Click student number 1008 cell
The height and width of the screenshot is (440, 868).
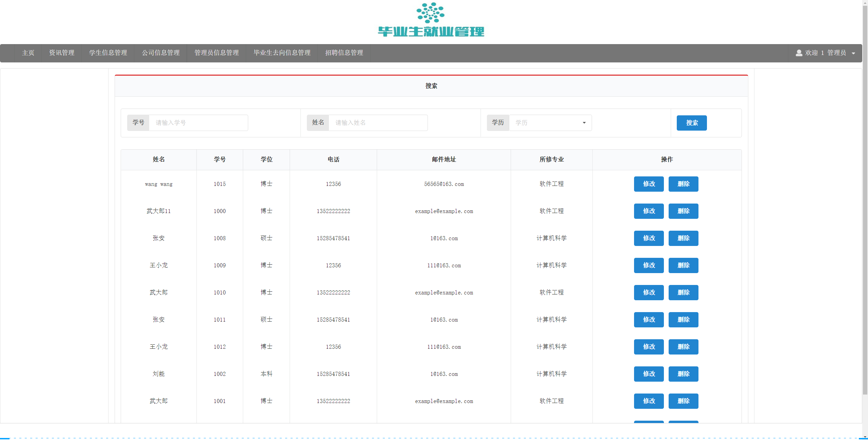pyautogui.click(x=220, y=238)
